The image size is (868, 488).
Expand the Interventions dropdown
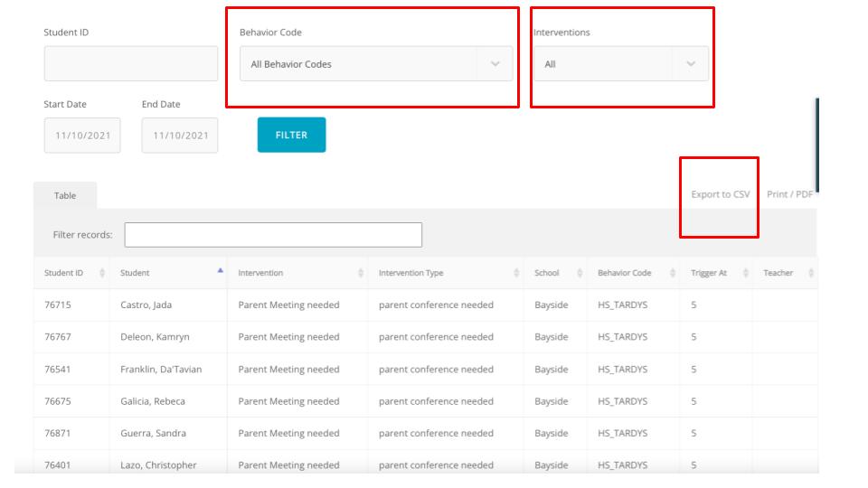[x=620, y=64]
